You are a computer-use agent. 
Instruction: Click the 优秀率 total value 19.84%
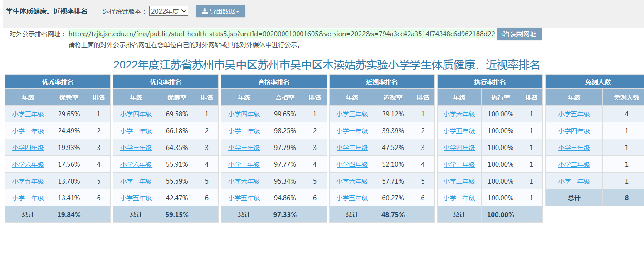pos(69,215)
